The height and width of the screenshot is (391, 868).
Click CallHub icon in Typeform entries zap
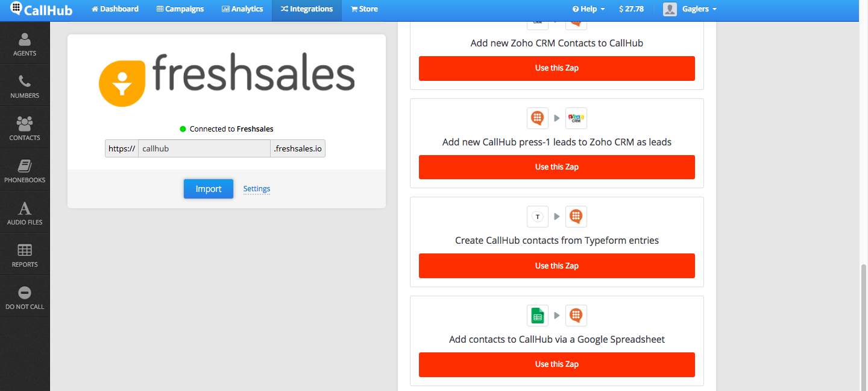[x=576, y=216]
